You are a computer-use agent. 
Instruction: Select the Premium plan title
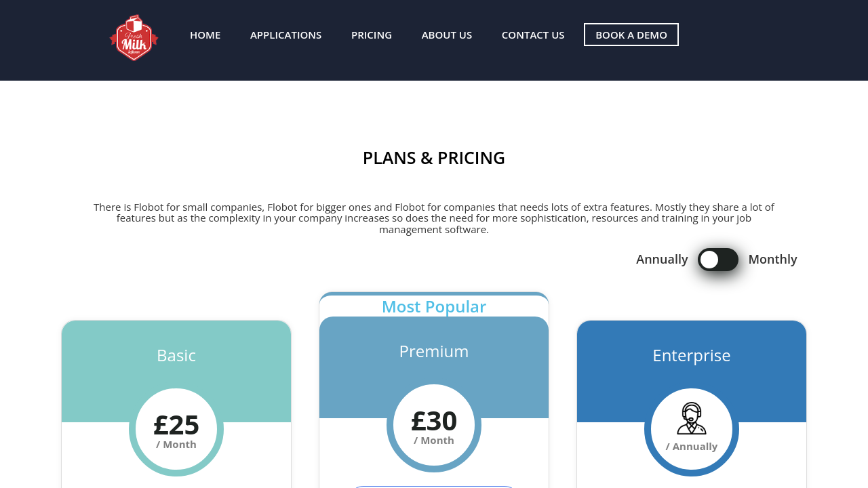[x=434, y=352]
